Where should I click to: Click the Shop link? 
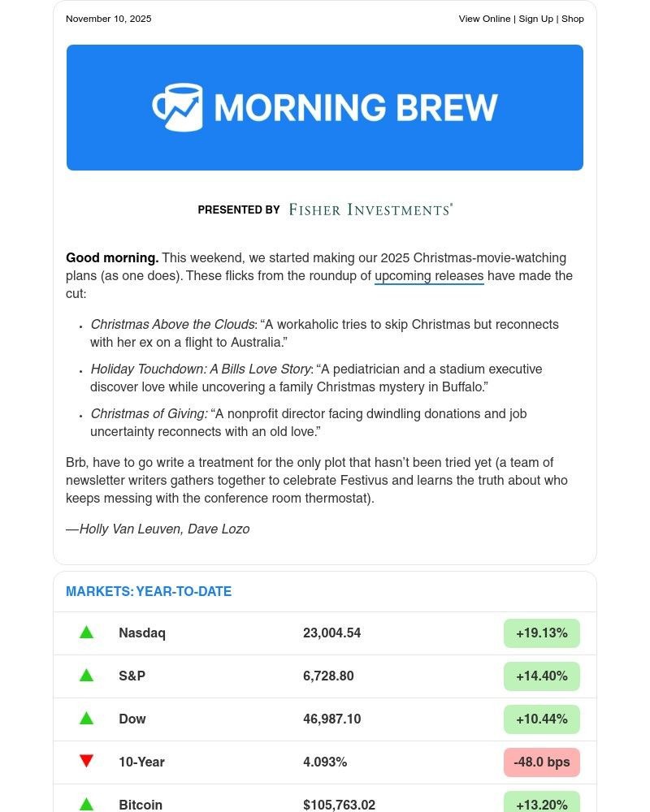pyautogui.click(x=573, y=18)
